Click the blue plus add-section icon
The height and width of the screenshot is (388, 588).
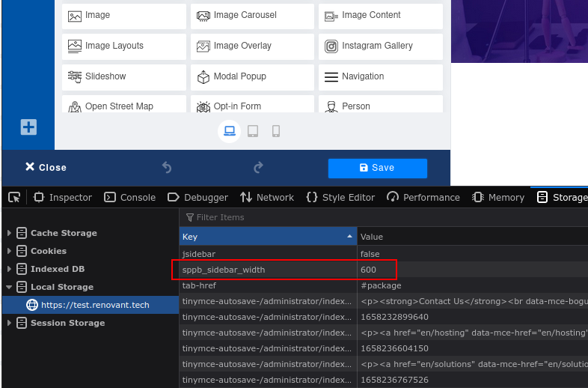pos(28,127)
